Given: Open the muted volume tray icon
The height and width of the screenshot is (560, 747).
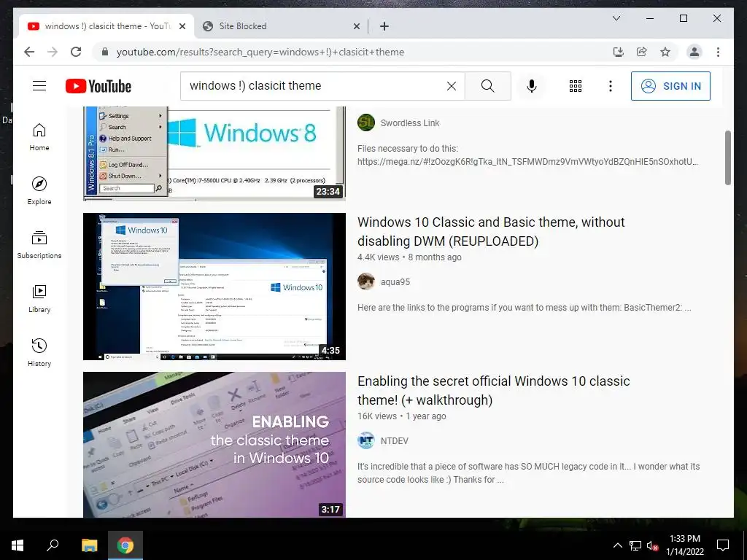Looking at the screenshot, I should tap(652, 545).
